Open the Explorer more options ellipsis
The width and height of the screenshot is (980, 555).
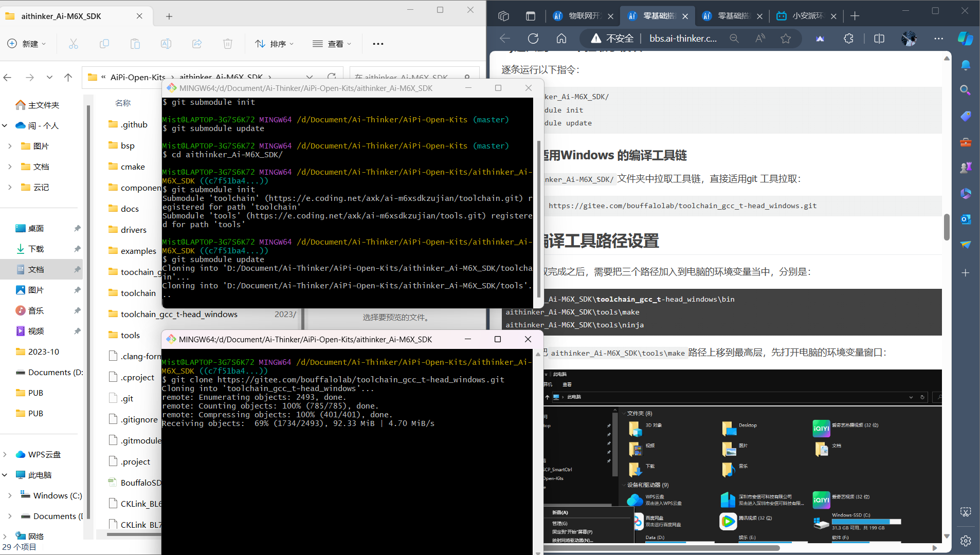coord(378,44)
